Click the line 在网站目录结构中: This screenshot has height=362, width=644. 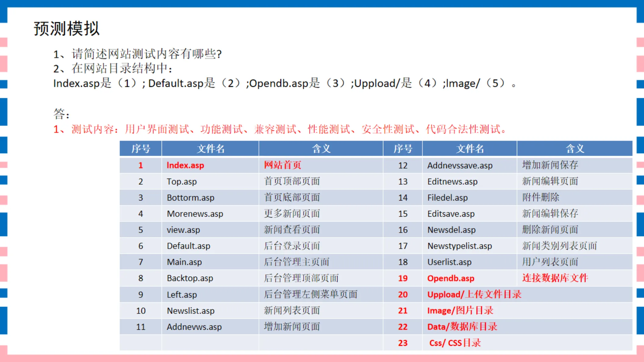point(113,68)
